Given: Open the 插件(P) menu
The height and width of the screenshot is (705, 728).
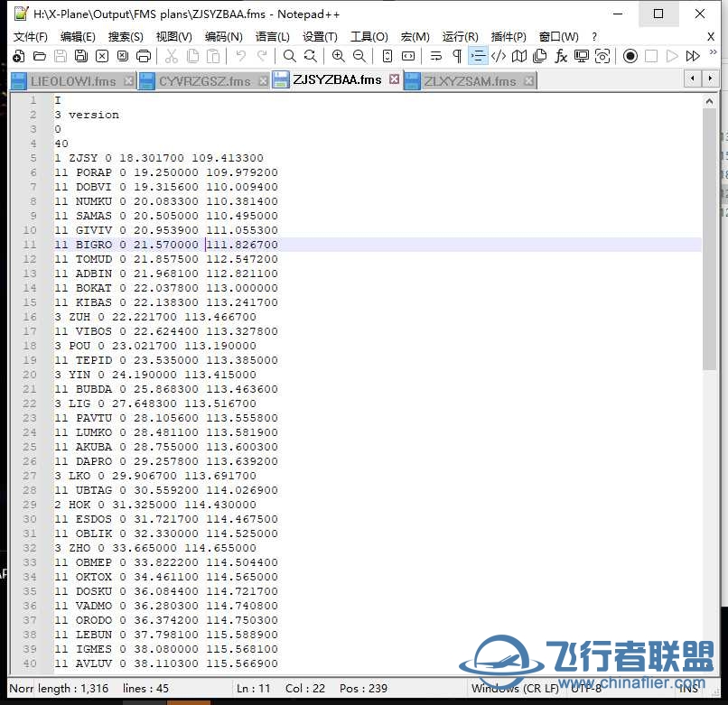Looking at the screenshot, I should pos(509,37).
